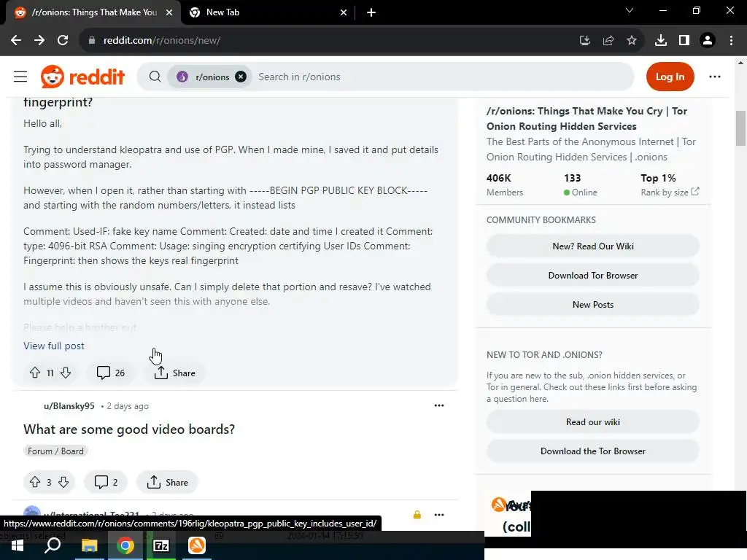This screenshot has width=747, height=560.
Task: Open overflow menu for Blansky95's post
Action: (x=438, y=405)
